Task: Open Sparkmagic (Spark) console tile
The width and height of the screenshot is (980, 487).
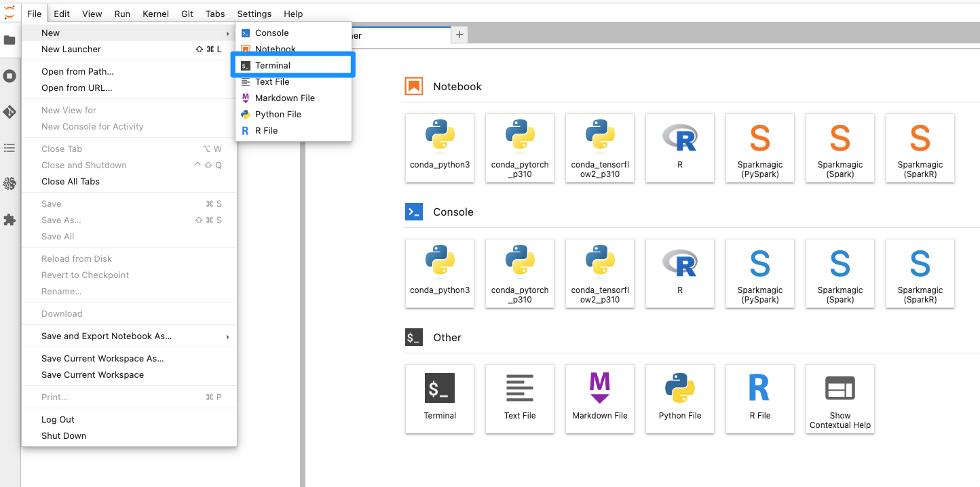Action: point(840,273)
